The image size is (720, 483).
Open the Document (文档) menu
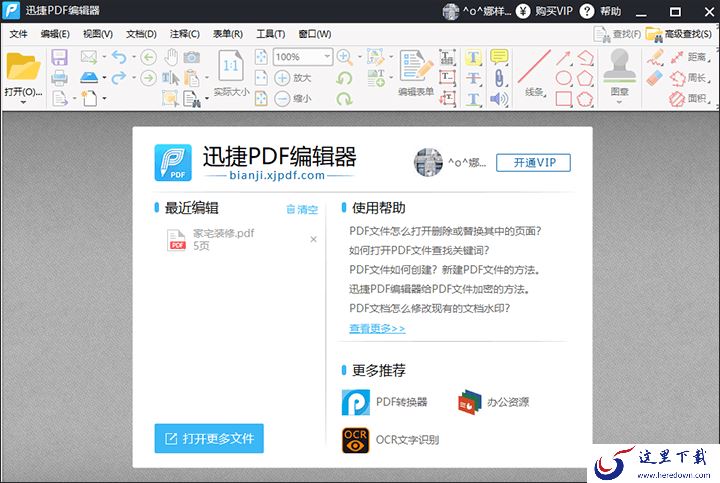coord(141,34)
